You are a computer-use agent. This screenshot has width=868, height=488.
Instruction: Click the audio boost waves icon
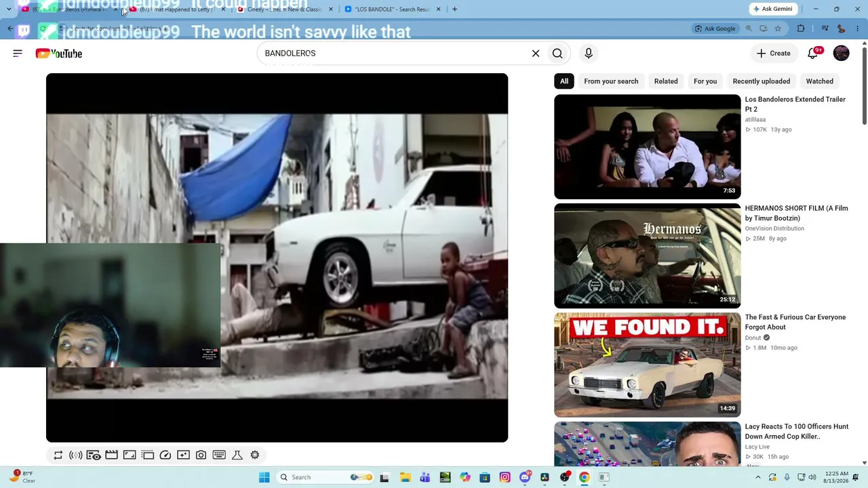click(75, 455)
